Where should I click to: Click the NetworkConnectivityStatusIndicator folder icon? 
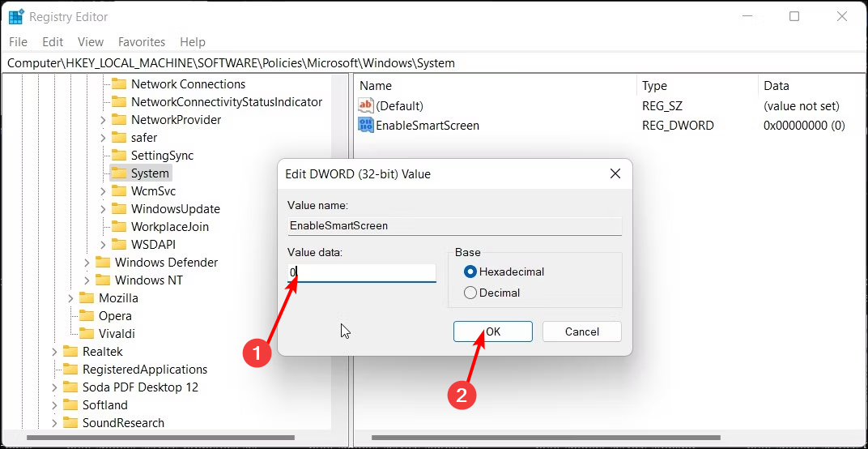point(119,102)
